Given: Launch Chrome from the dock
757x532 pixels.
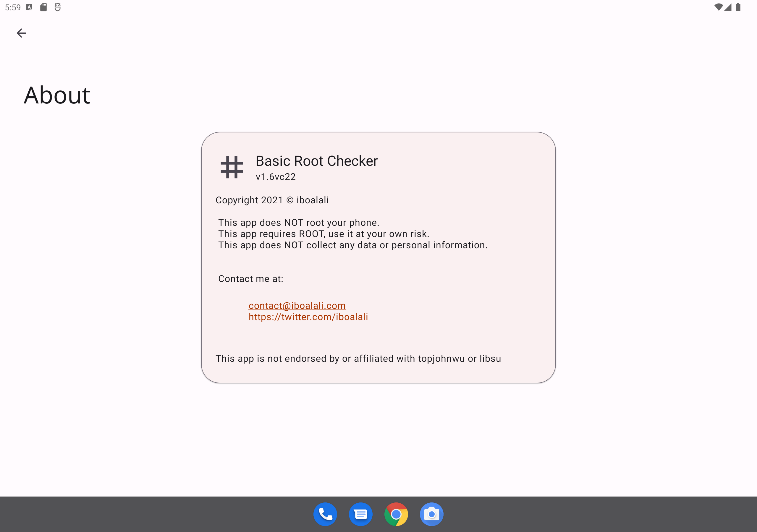Looking at the screenshot, I should (396, 514).
